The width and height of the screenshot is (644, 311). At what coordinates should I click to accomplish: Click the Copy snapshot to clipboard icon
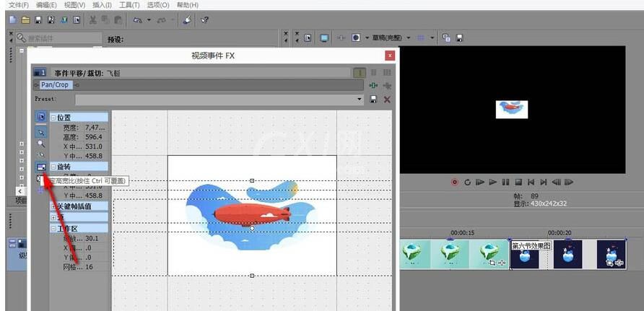pyautogui.click(x=447, y=38)
